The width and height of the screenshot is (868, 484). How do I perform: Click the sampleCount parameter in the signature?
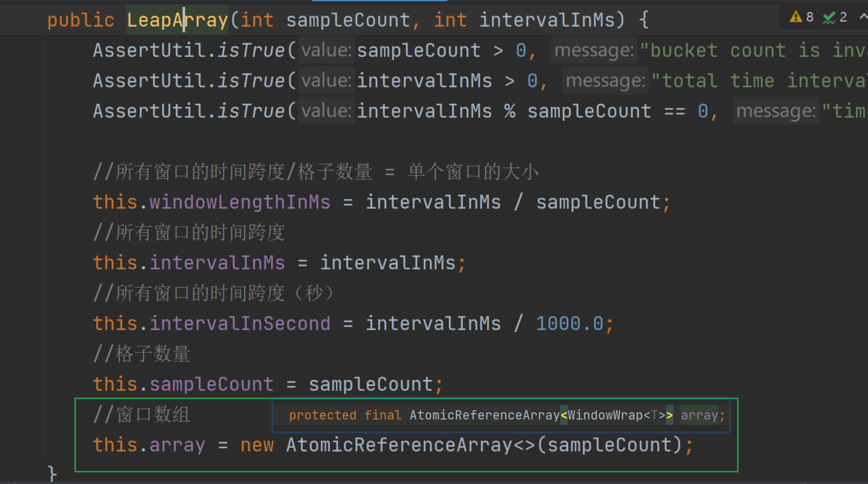pyautogui.click(x=348, y=20)
